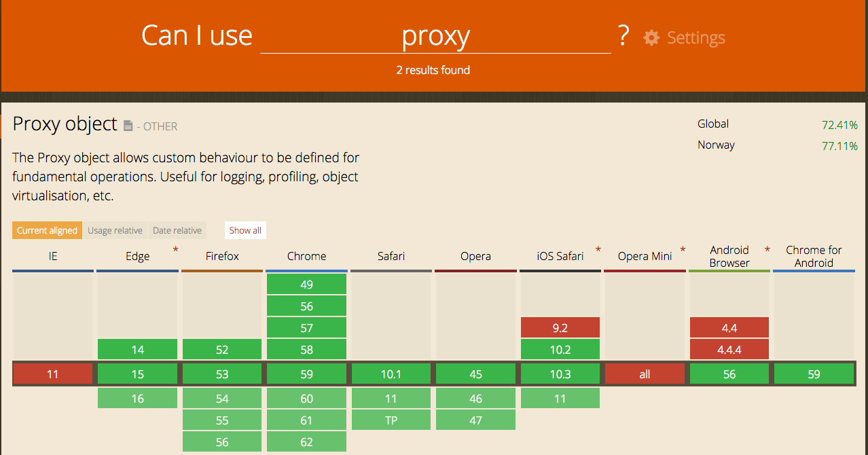Click the Proxy object document icon

point(128,126)
